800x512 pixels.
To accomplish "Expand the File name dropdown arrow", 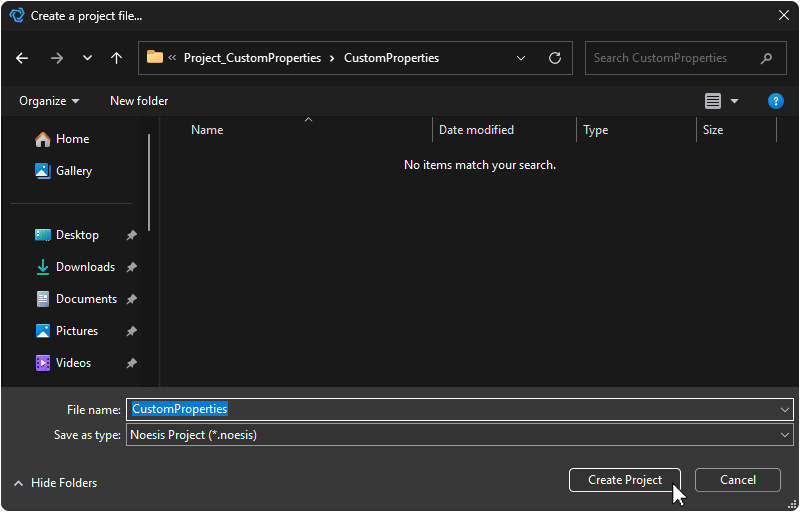I will (784, 409).
